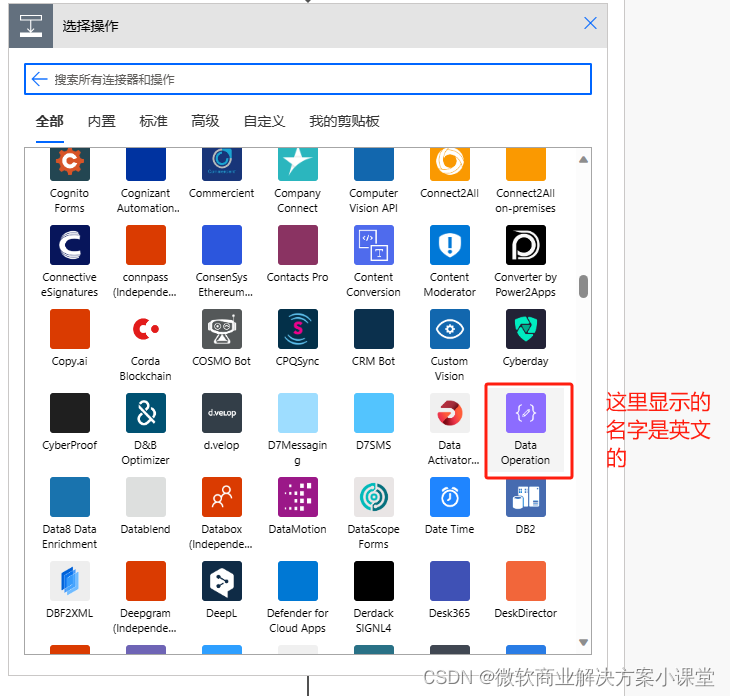Click the search connectors and actions field
Screen dimensions: 730x696
(x=308, y=79)
